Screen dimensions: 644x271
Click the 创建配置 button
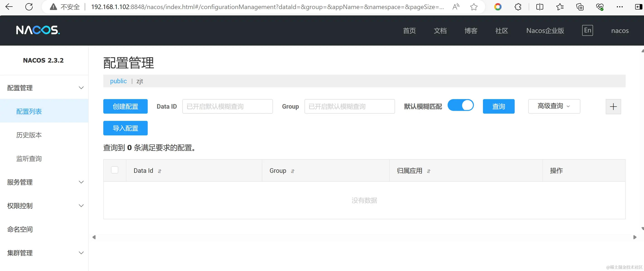point(125,106)
